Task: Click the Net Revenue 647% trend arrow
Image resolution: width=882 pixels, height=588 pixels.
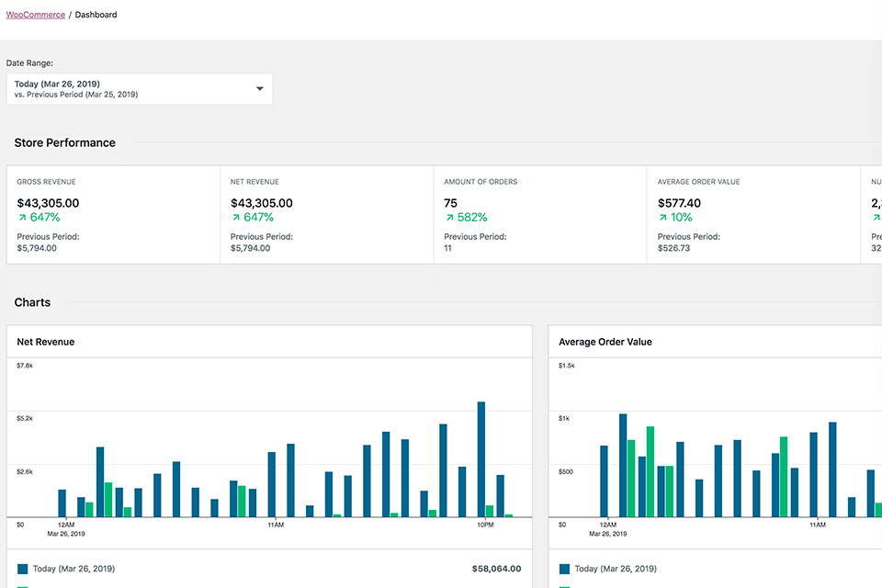Action: [x=235, y=218]
